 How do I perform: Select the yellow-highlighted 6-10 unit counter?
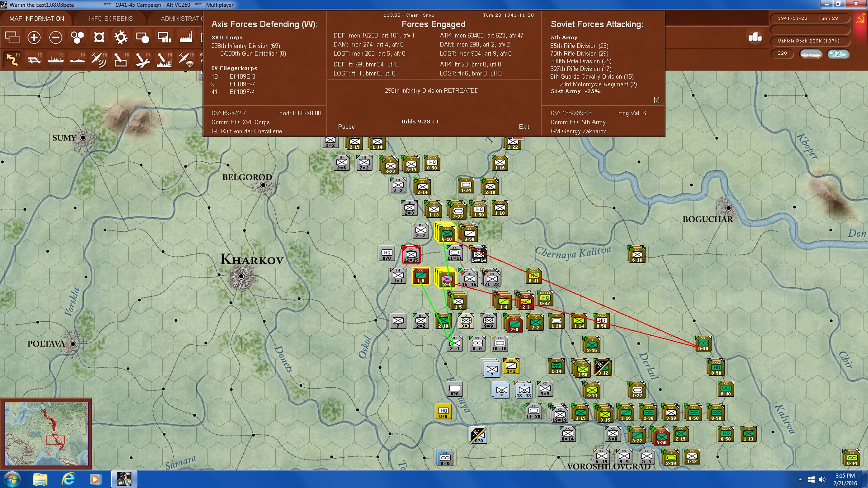point(447,234)
